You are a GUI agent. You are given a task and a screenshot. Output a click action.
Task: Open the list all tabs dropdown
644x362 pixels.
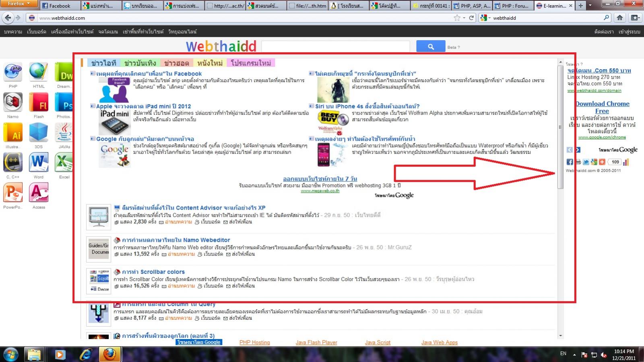coord(590,6)
